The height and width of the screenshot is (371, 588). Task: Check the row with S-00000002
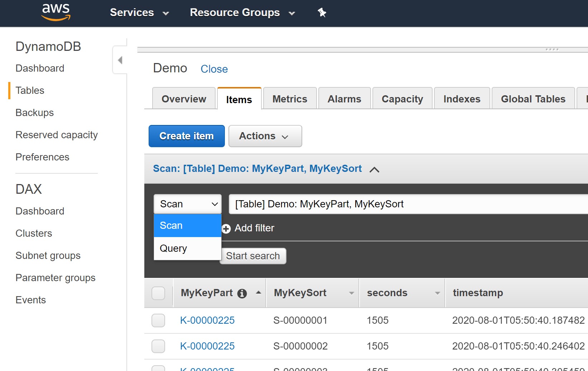[158, 346]
